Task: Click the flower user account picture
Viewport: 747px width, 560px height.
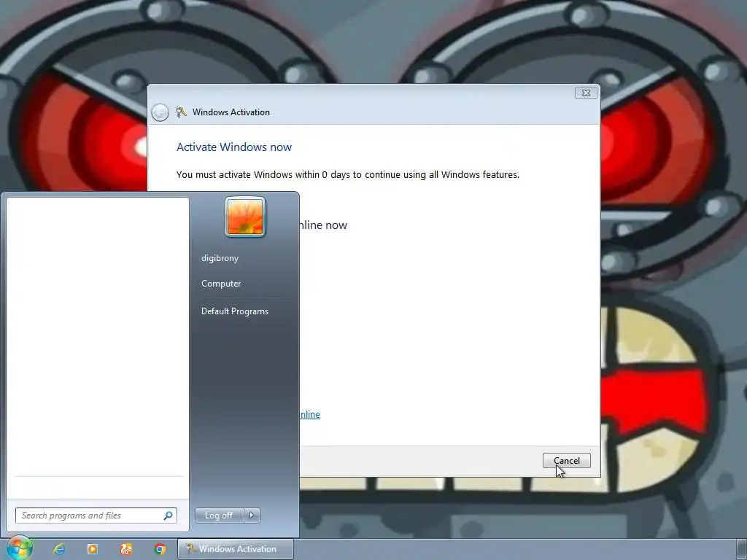Action: (245, 217)
